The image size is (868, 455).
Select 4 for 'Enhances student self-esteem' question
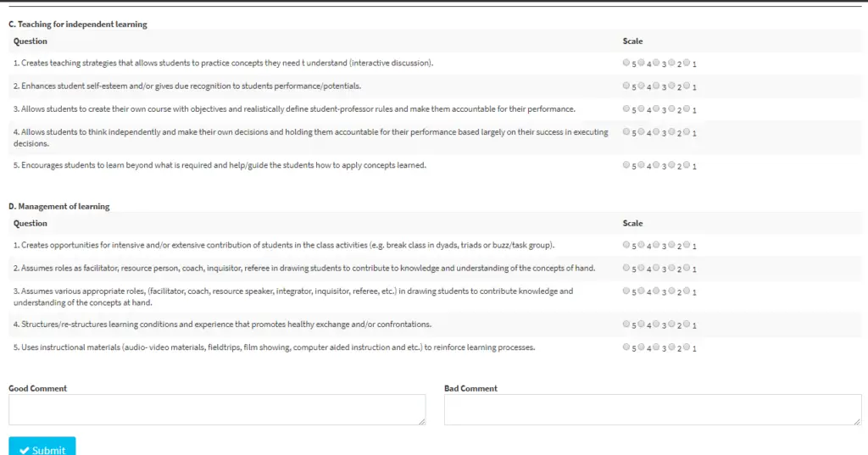pyautogui.click(x=641, y=86)
